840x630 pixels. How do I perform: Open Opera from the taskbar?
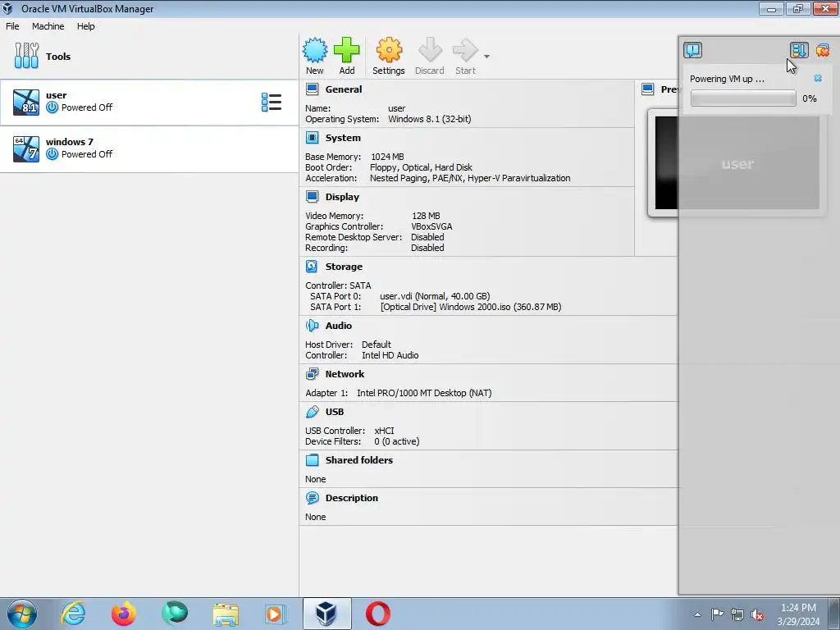point(377,614)
